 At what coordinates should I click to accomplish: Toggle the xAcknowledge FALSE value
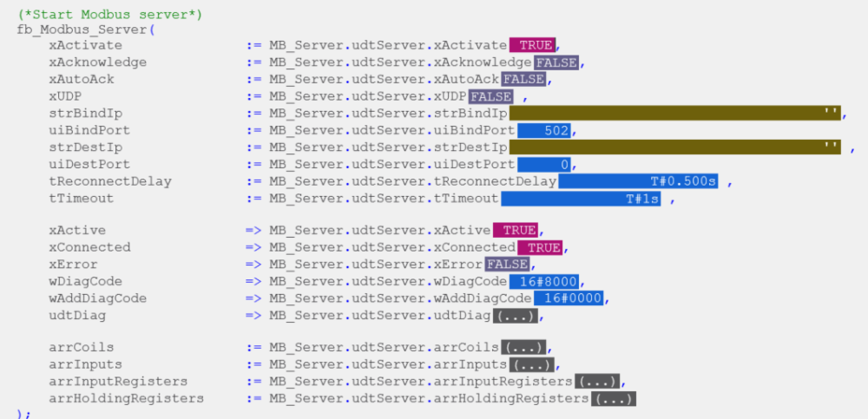pos(556,62)
